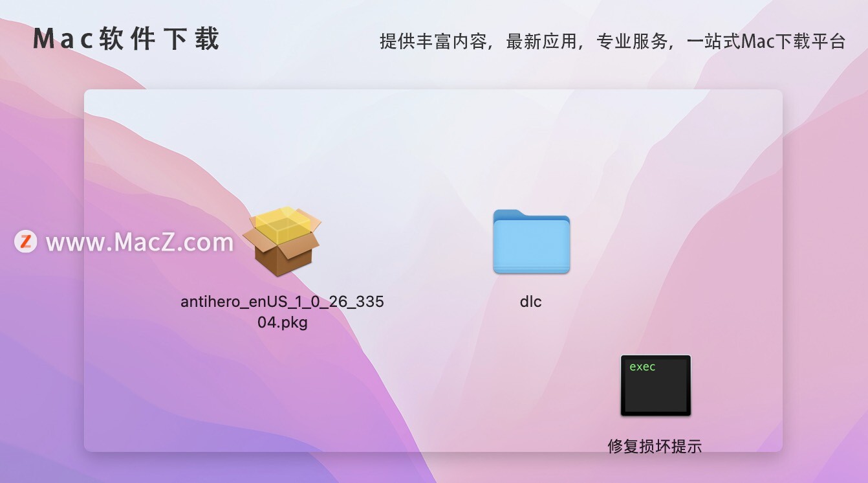Click blank area above the dlc folder
This screenshot has width=868, height=483.
coord(530,149)
